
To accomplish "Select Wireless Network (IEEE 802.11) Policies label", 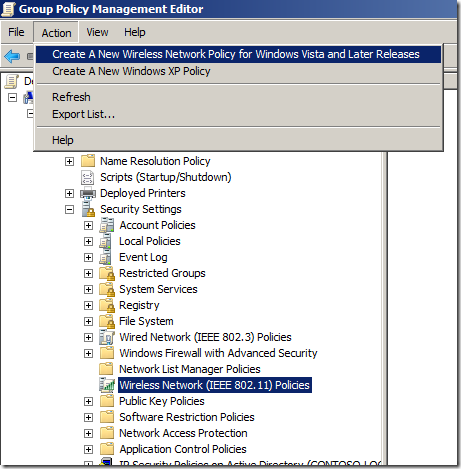I will (215, 385).
